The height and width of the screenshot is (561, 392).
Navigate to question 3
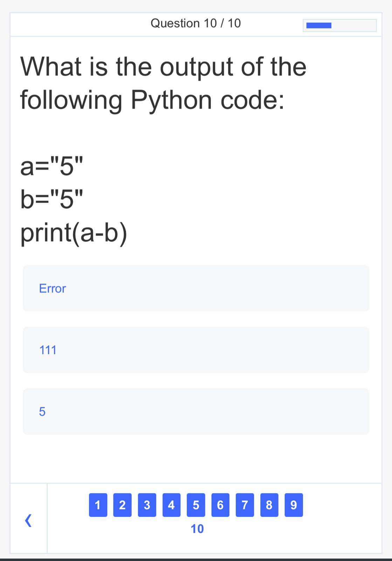pyautogui.click(x=147, y=505)
